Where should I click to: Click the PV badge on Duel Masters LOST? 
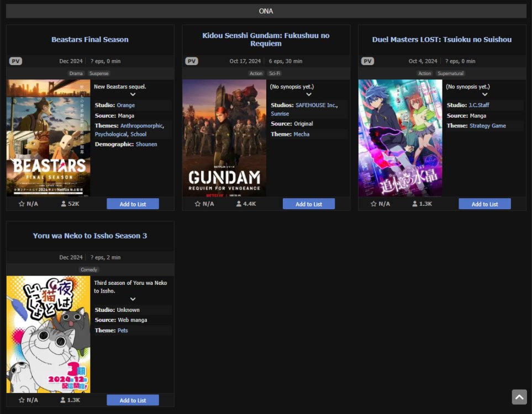pyautogui.click(x=367, y=61)
